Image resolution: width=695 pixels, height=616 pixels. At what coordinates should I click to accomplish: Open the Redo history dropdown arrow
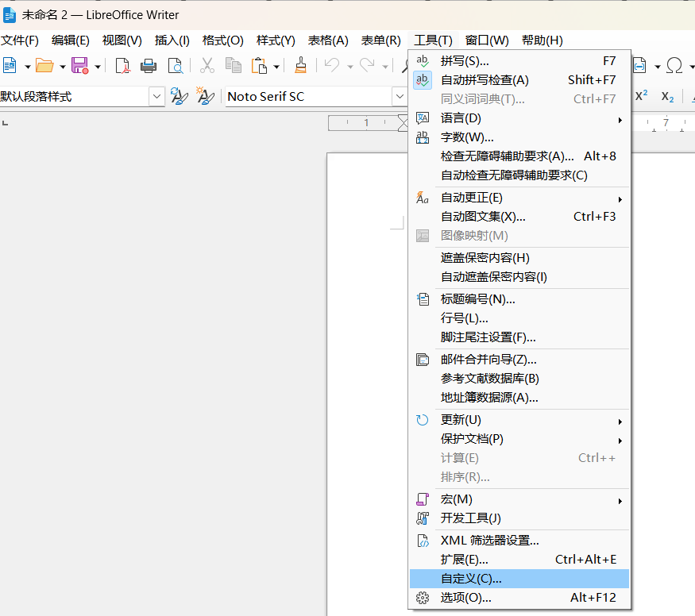(x=384, y=67)
